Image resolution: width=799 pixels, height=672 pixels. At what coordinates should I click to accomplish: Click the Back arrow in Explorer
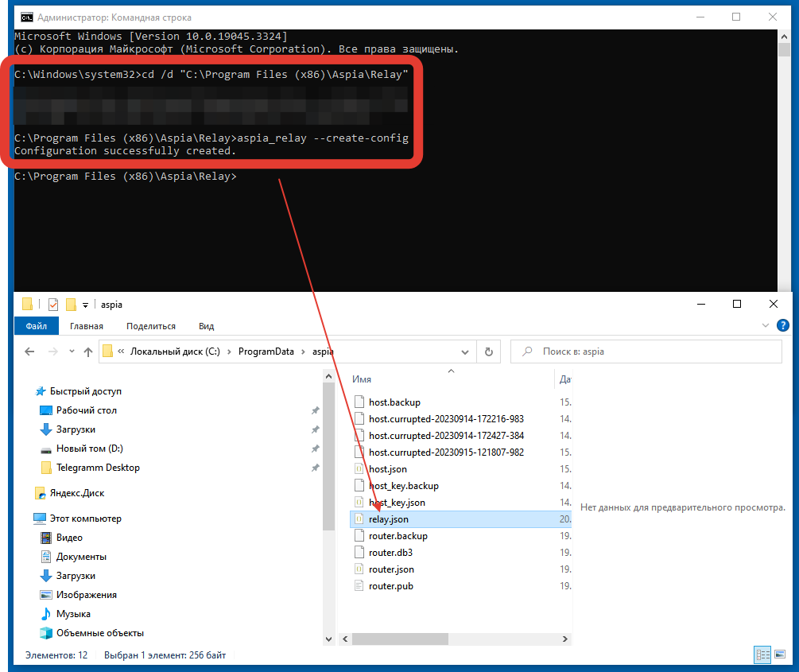coord(29,352)
